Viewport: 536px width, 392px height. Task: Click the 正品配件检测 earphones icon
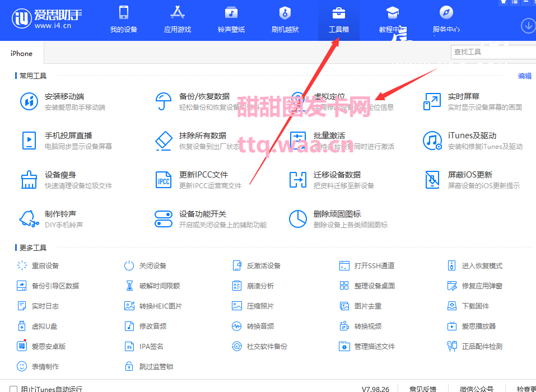coord(452,346)
